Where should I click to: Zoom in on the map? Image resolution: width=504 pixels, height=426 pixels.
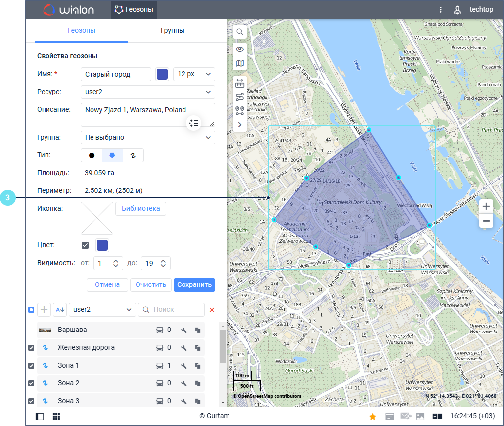[x=486, y=206]
